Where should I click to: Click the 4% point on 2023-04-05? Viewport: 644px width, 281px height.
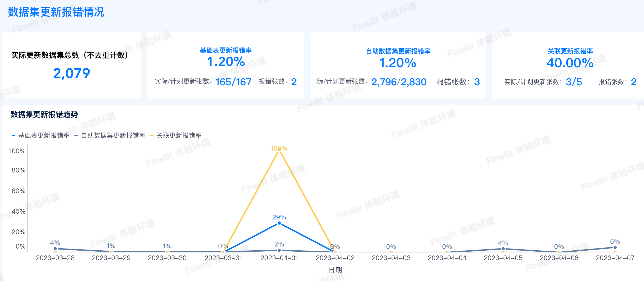click(503, 249)
